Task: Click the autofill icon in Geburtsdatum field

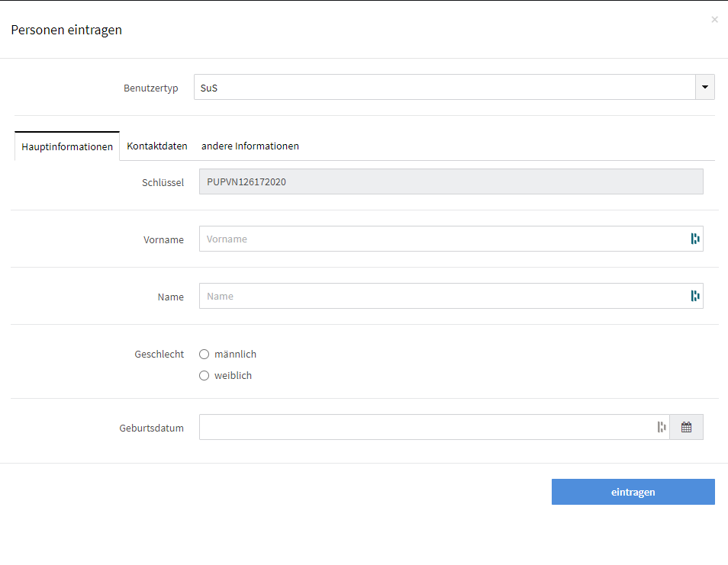Action: tap(662, 427)
